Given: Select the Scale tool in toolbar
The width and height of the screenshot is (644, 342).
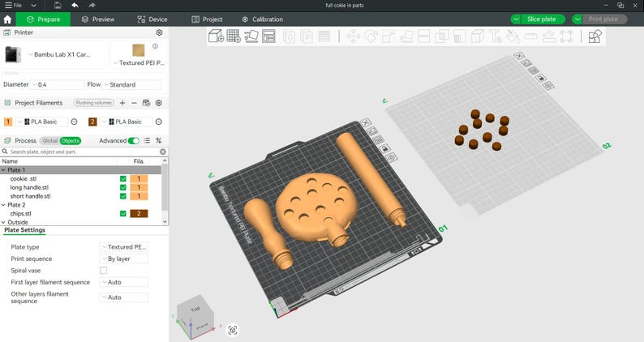Looking at the screenshot, I should [389, 36].
